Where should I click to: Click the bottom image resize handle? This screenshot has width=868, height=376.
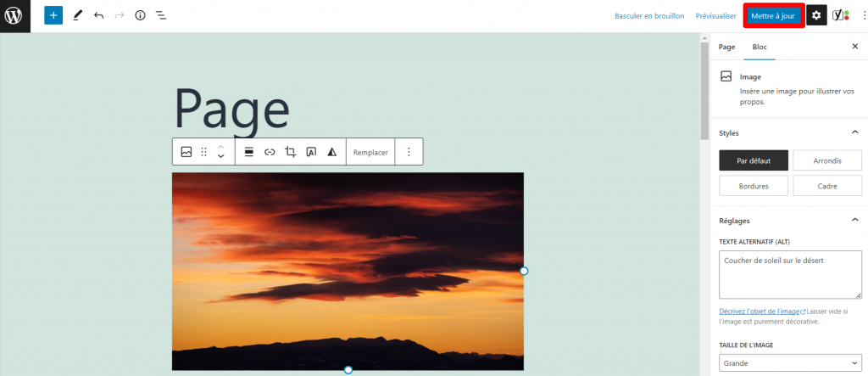click(x=348, y=370)
